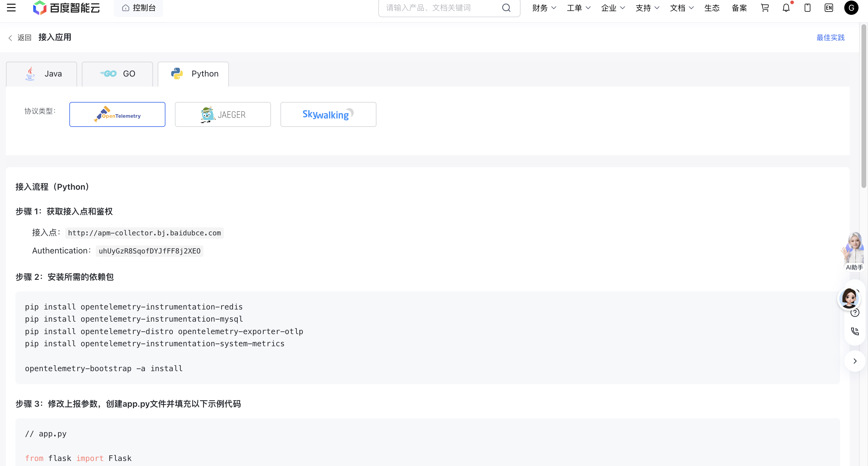868x466 pixels.
Task: Click the page vertical scrollbar
Action: click(863, 106)
